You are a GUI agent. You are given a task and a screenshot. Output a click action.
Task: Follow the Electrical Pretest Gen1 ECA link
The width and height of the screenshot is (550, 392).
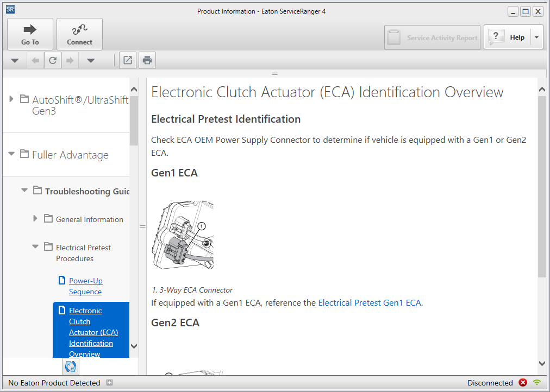coord(369,303)
